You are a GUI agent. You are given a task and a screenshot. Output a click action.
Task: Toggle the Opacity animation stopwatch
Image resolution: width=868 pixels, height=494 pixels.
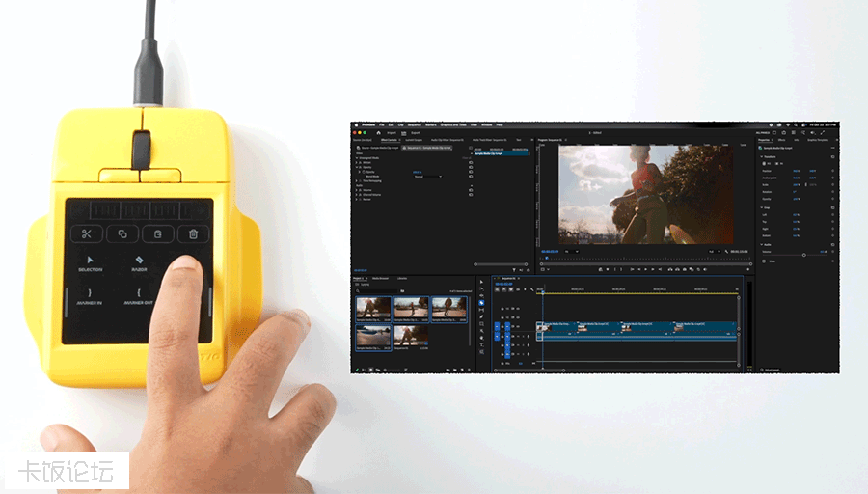(x=364, y=172)
